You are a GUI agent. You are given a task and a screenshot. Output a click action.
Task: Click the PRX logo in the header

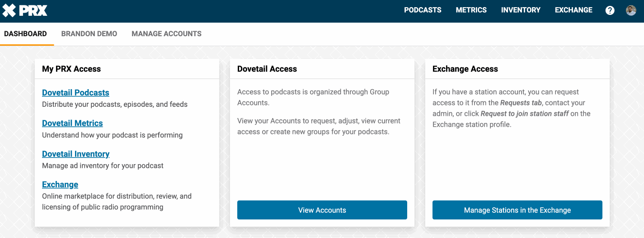pos(25,10)
